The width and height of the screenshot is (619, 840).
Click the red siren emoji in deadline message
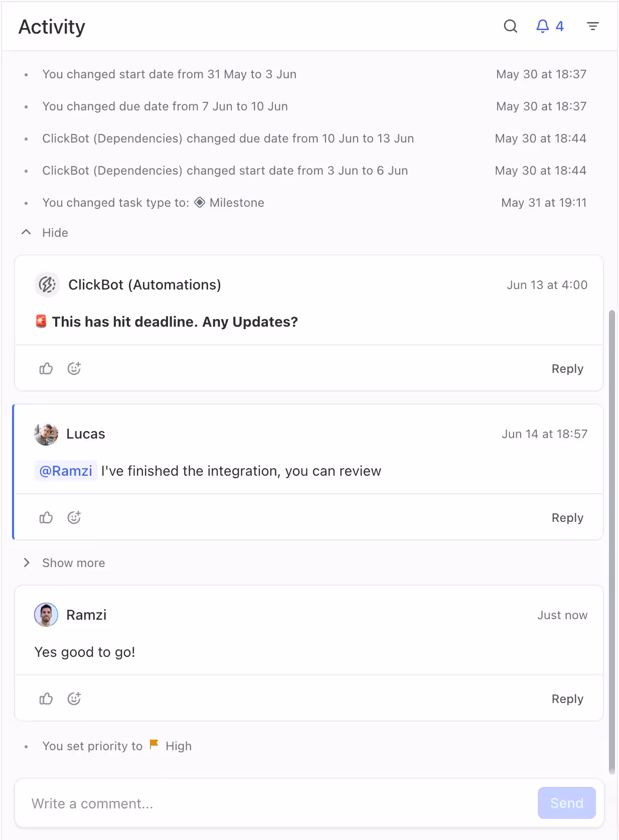[41, 321]
